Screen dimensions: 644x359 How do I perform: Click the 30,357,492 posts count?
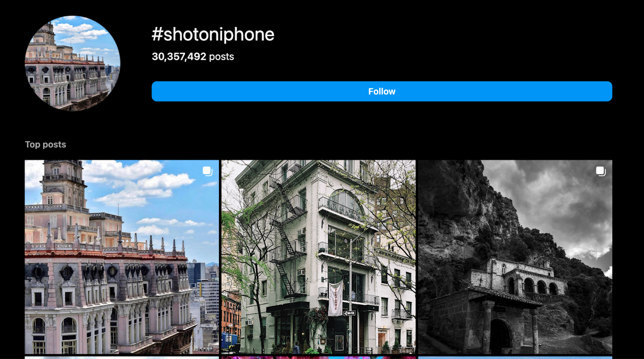point(193,57)
